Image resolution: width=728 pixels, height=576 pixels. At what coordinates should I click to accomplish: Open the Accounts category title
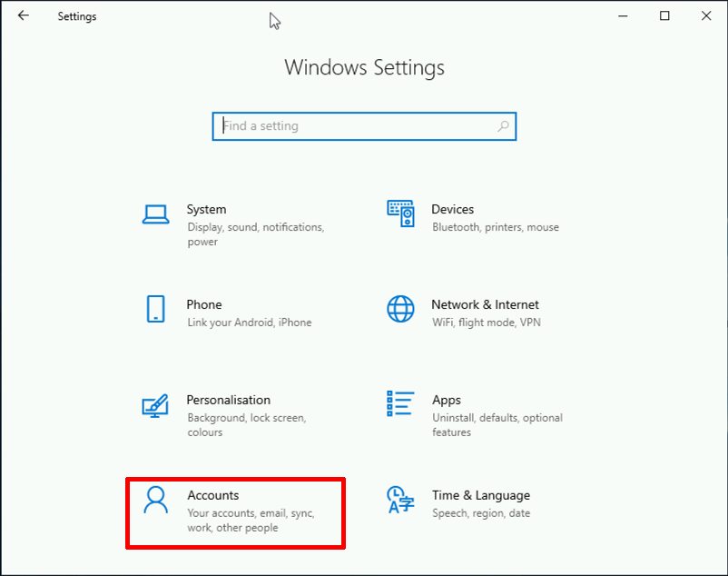tap(213, 495)
